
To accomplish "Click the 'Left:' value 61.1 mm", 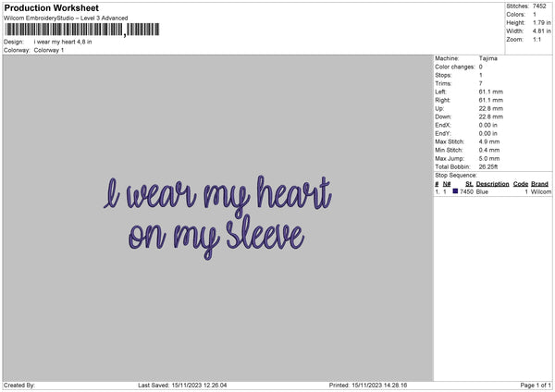I will 491,92.
